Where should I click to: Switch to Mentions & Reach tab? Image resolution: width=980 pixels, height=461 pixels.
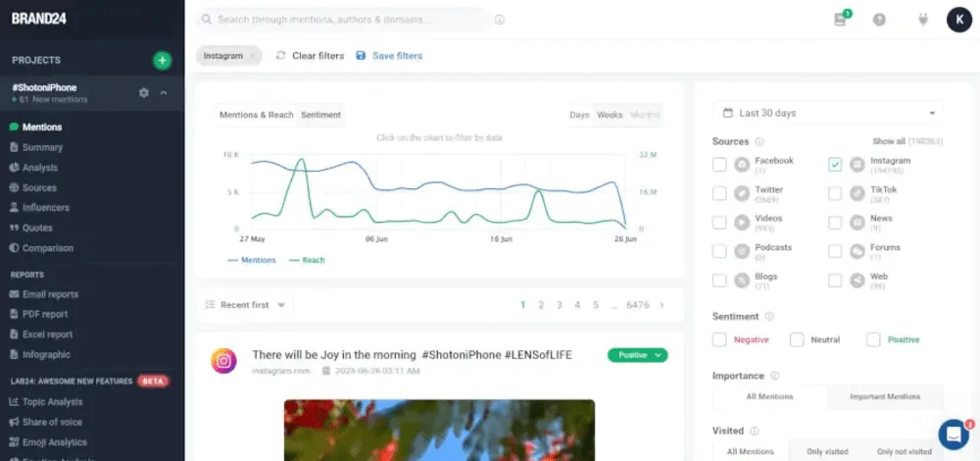(256, 115)
